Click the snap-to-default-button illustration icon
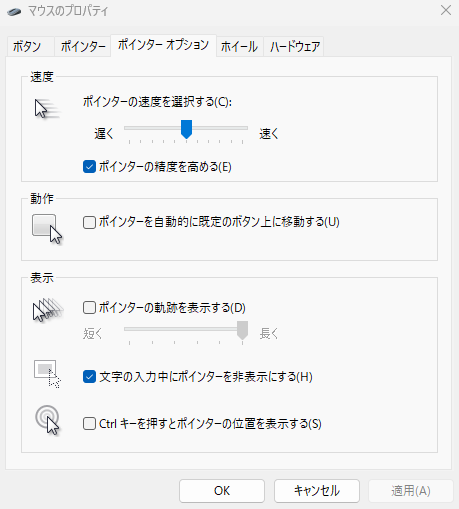 [x=47, y=229]
